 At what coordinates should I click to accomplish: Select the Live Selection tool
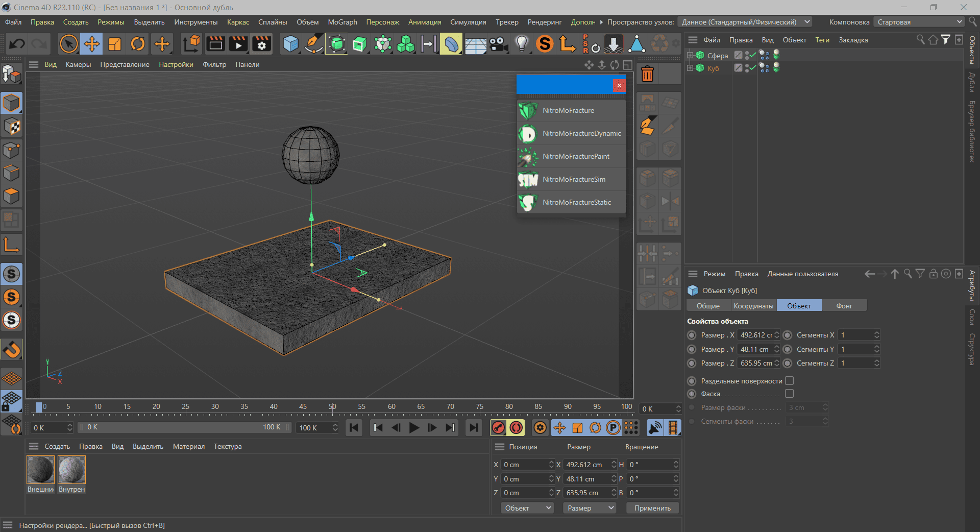pyautogui.click(x=68, y=44)
